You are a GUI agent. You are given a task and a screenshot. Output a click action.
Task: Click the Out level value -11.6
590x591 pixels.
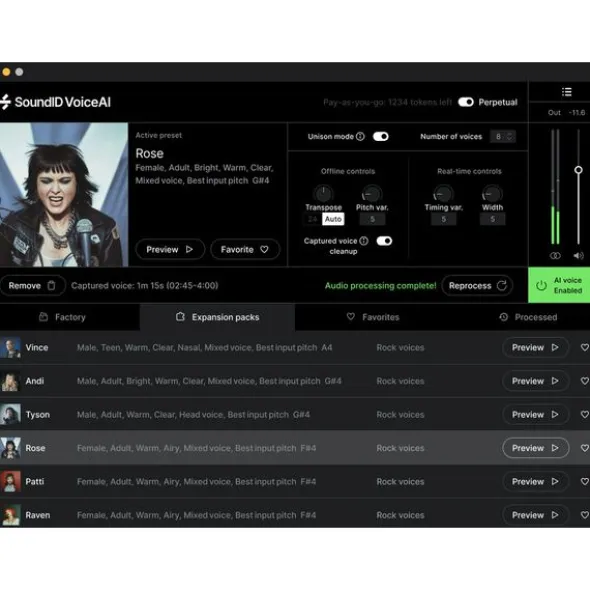click(577, 112)
